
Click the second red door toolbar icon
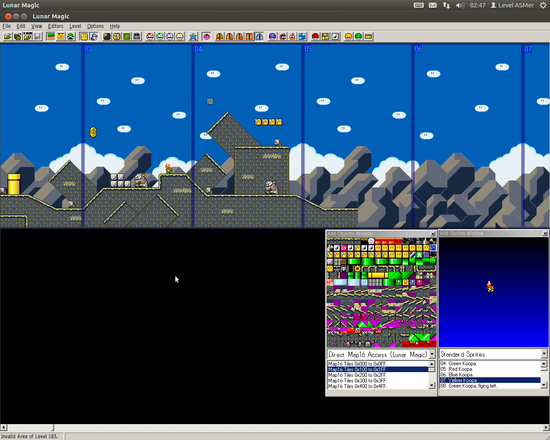pos(230,36)
